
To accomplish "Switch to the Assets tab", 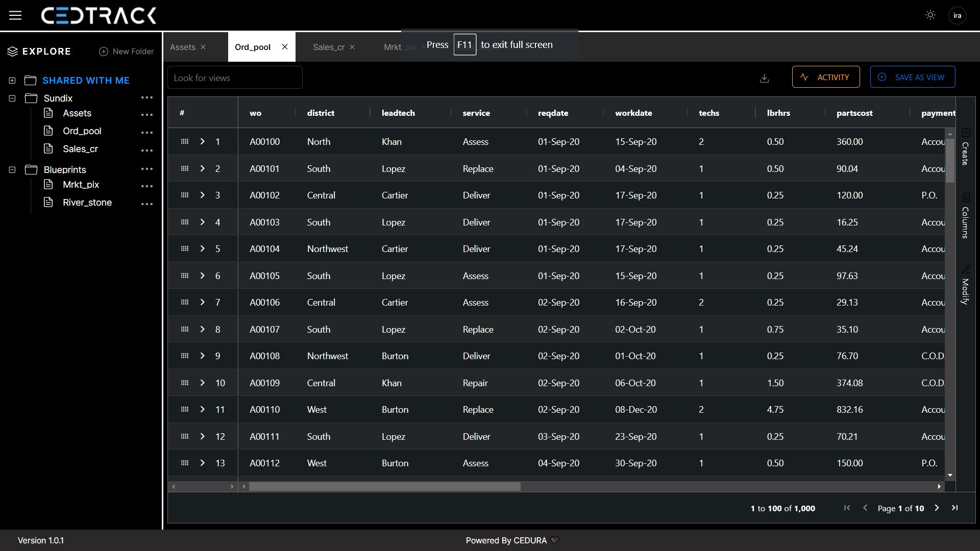I will tap(183, 47).
